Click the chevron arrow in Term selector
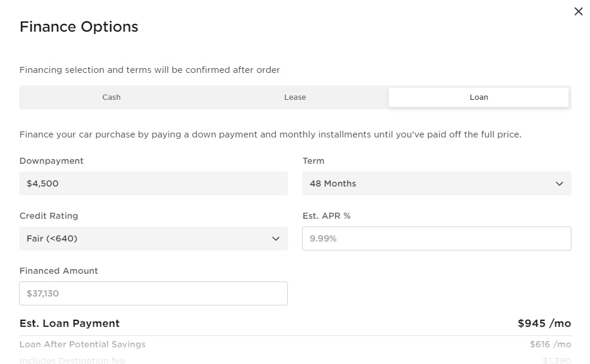Viewport: 590px width, 364px height. (x=559, y=183)
